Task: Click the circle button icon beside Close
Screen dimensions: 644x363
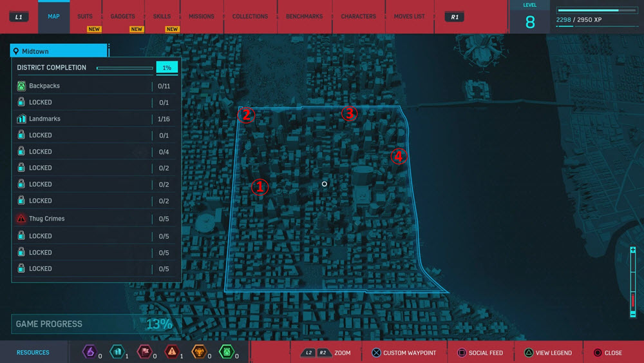Action: (598, 353)
